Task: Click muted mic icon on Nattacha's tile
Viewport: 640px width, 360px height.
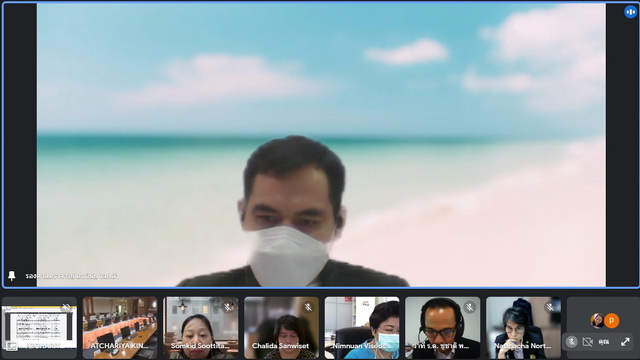Action: [550, 307]
